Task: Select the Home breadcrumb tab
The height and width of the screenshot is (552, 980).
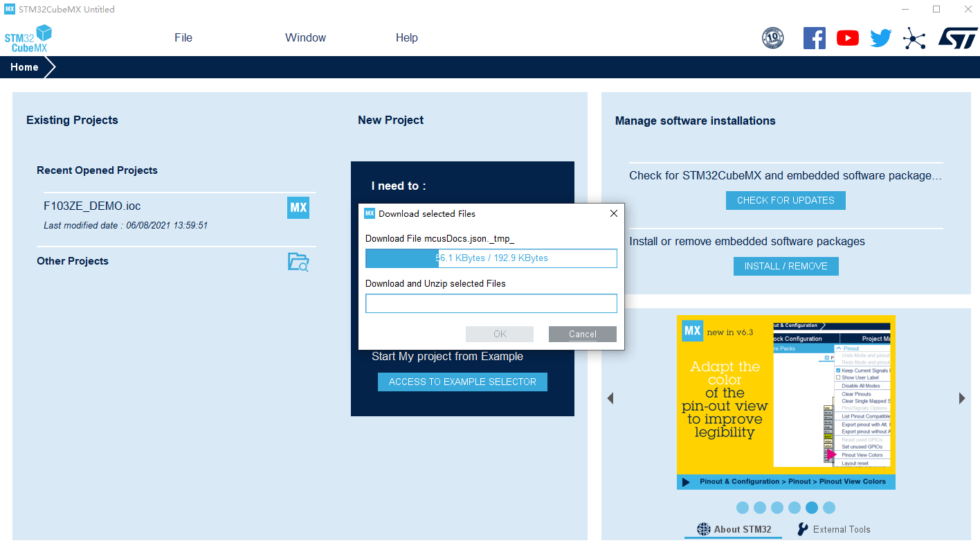Action: pyautogui.click(x=24, y=67)
